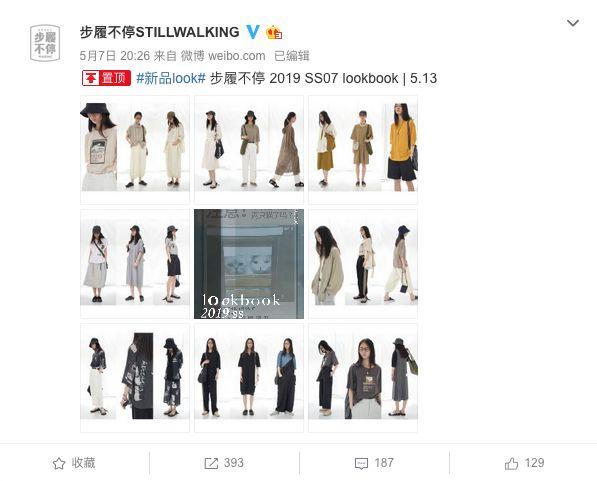This screenshot has width=597, height=481.
Task: Click the star favorite 收藏 icon
Action: coord(59,463)
